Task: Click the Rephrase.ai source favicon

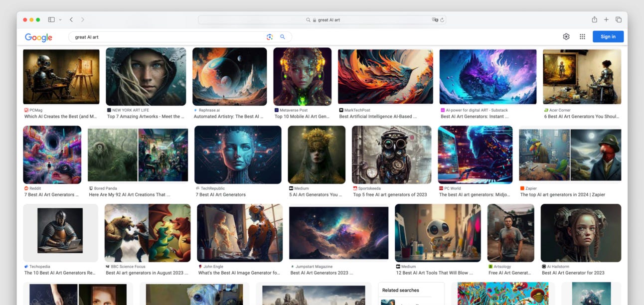Action: click(196, 110)
